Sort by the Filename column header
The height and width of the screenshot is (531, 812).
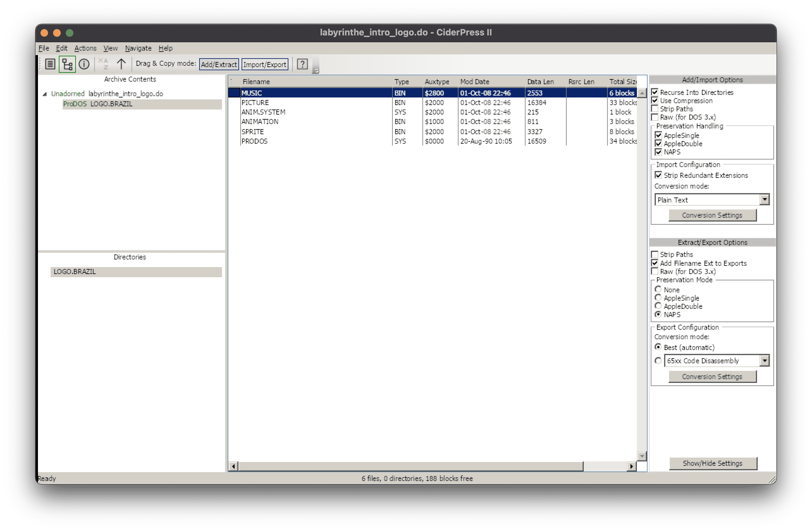[316, 82]
